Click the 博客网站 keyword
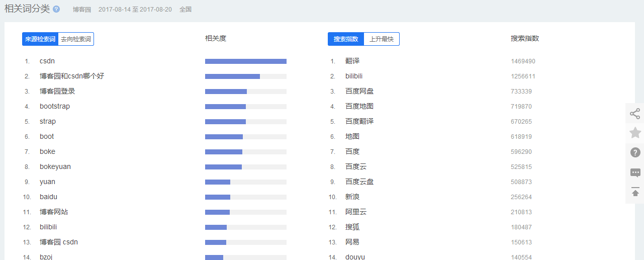The image size is (644, 260). point(54,212)
